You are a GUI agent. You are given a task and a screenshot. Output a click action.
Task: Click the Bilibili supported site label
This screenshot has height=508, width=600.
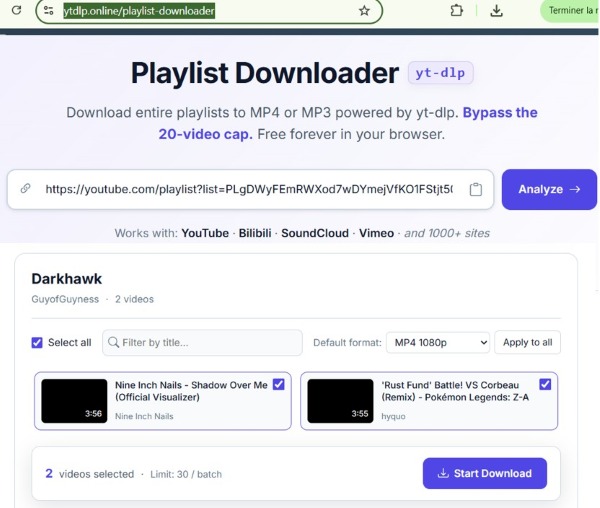click(255, 233)
